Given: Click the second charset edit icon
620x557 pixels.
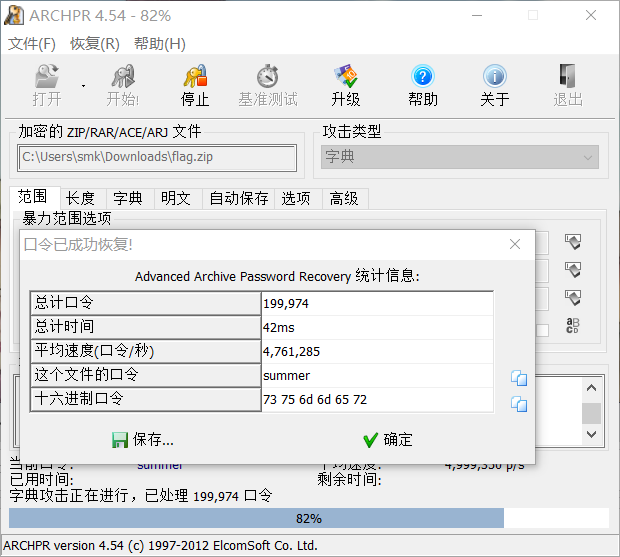Looking at the screenshot, I should [573, 270].
